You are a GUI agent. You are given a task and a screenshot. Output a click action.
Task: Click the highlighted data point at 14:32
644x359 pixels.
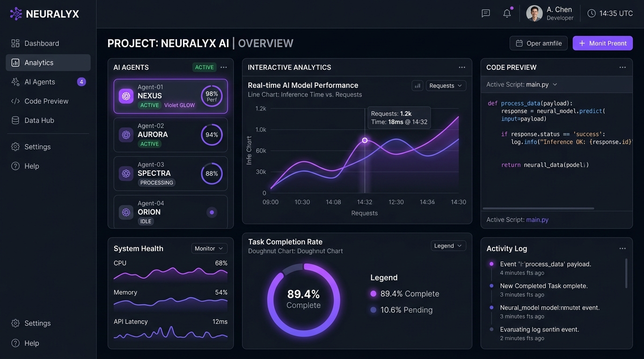[x=365, y=140]
